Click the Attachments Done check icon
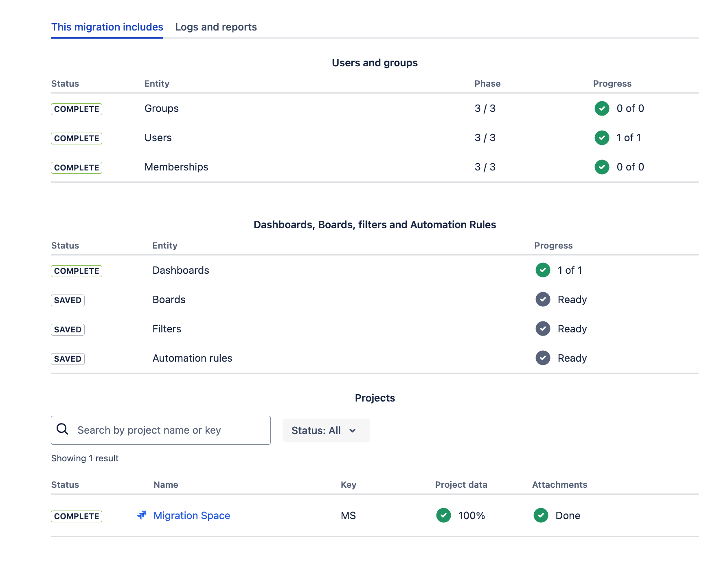 (x=541, y=515)
